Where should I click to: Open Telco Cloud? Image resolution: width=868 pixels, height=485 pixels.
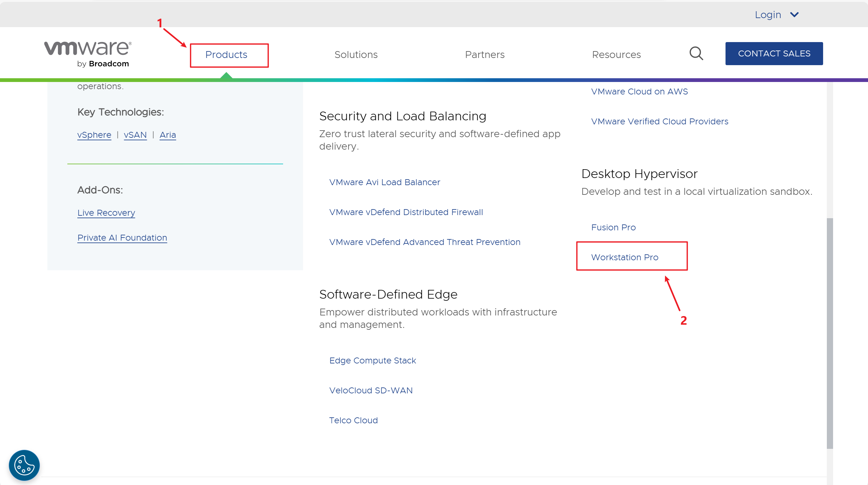(353, 421)
